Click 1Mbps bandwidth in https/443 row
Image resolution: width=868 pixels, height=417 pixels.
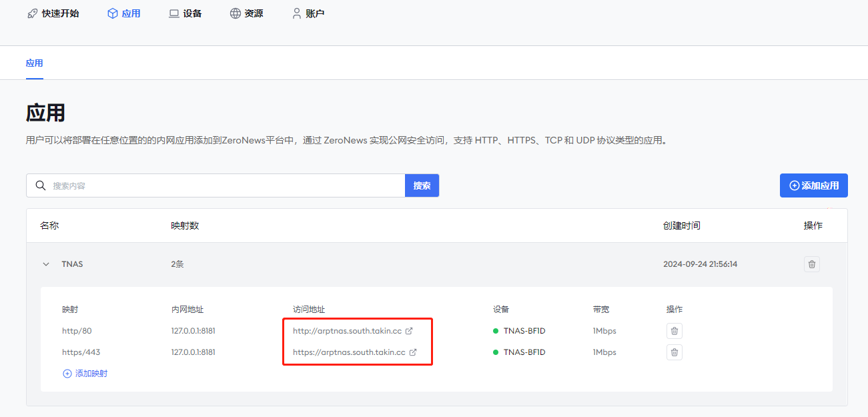click(x=604, y=352)
